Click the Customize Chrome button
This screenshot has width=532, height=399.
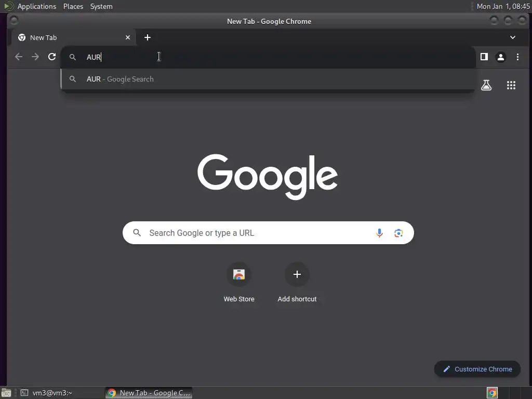[x=477, y=369]
